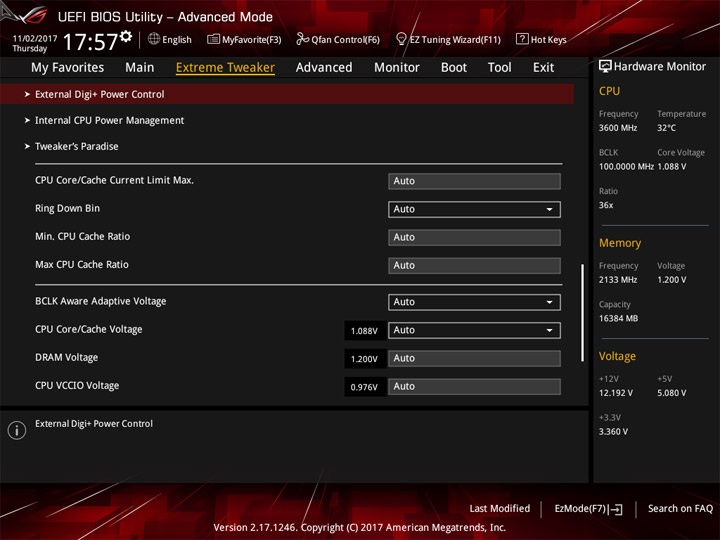Click the MyFavorite list icon
Viewport: 720px width, 540px height.
pyautogui.click(x=213, y=39)
